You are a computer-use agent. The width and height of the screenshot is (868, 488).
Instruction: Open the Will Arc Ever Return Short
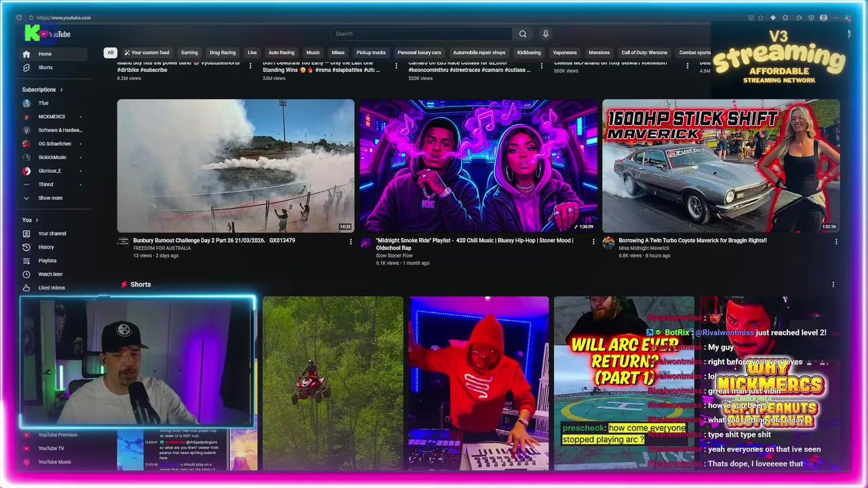(x=624, y=383)
